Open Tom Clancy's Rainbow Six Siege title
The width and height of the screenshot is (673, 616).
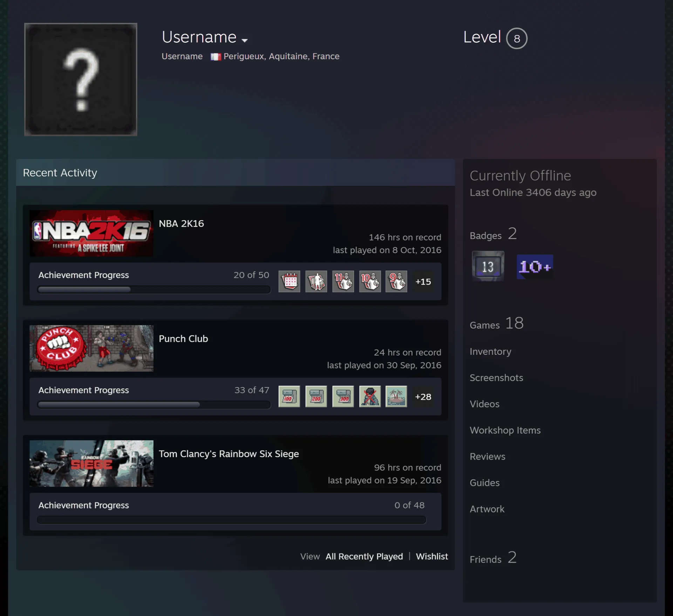click(x=229, y=454)
